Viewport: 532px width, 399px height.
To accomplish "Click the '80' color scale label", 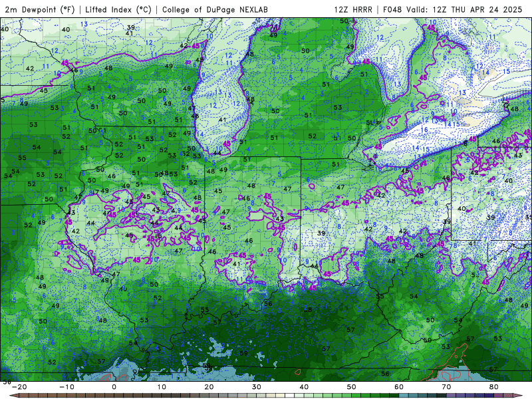I will tap(494, 387).
